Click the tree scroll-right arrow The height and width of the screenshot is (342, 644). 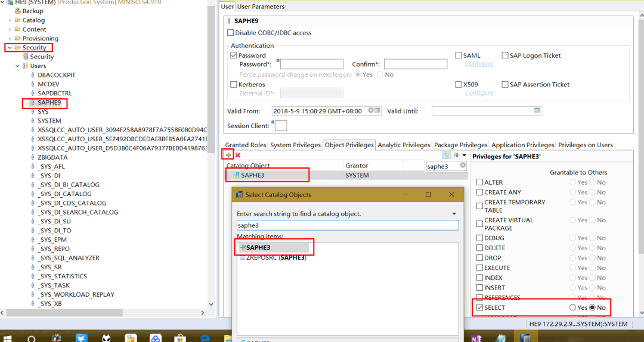[x=203, y=313]
